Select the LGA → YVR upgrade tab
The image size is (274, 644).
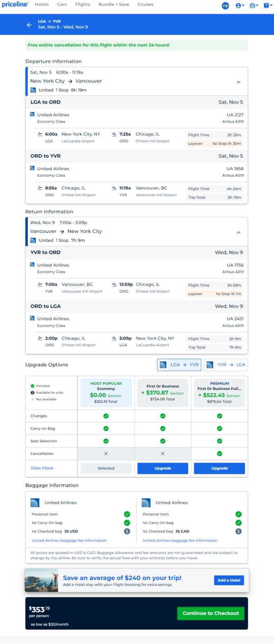[179, 365]
